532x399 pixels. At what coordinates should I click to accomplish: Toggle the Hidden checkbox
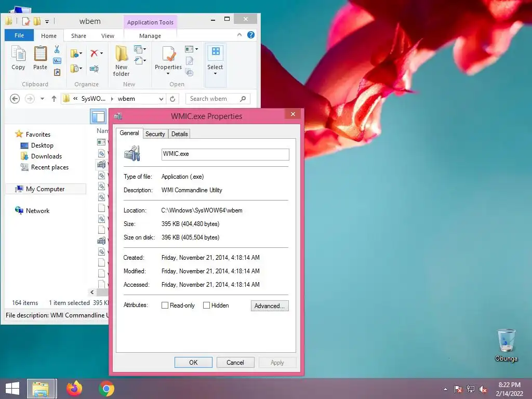pyautogui.click(x=206, y=305)
